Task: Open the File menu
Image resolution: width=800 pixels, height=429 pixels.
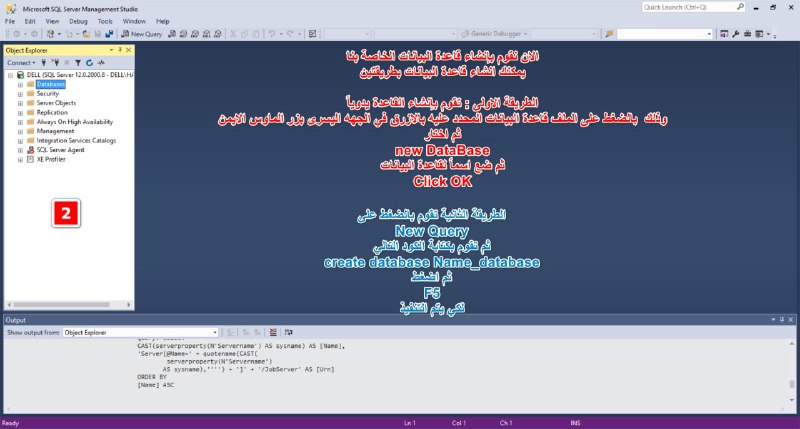Action: [x=10, y=21]
